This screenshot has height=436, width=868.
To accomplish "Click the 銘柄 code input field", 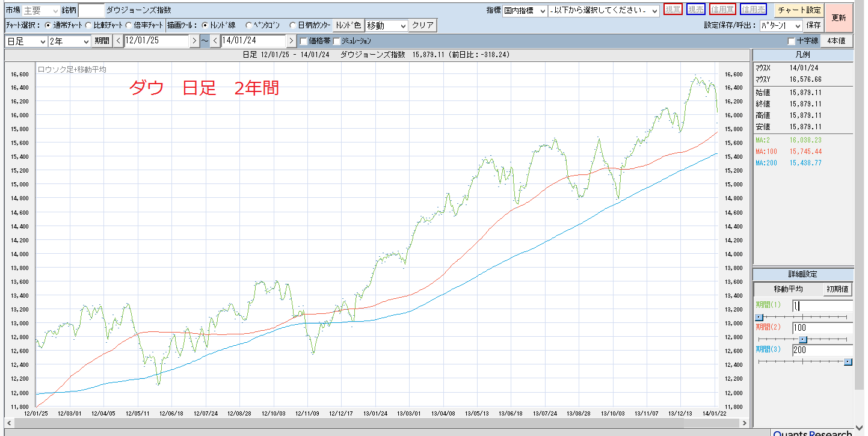I will click(x=91, y=11).
